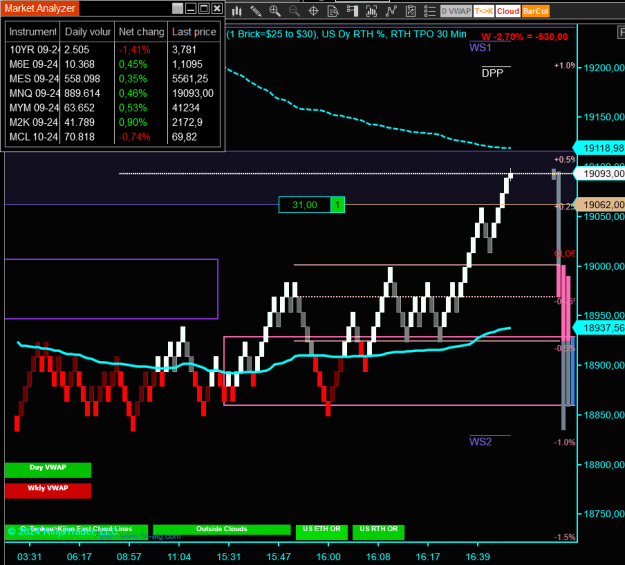Select the MES 09-24 instrument row
The image size is (625, 565).
[113, 79]
